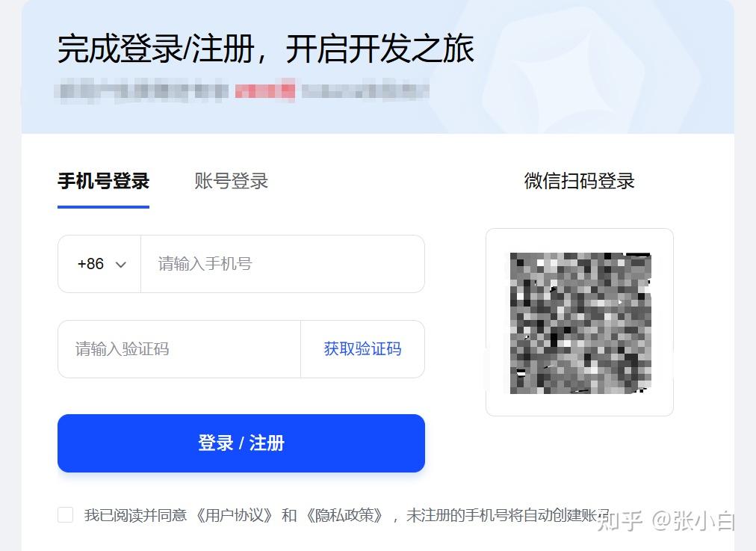Focus the 请输入手机号 phone field
This screenshot has width=756, height=551.
point(282,264)
